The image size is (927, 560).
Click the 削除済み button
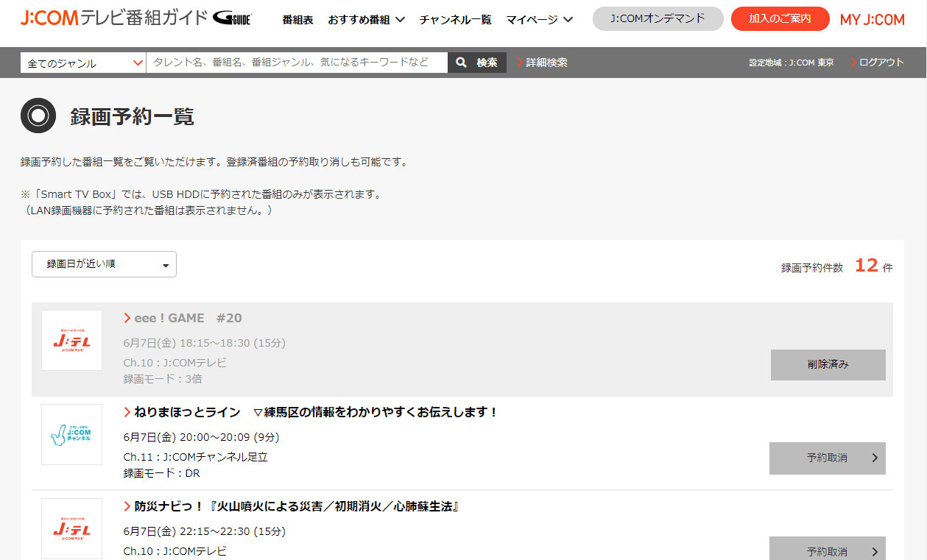point(828,364)
